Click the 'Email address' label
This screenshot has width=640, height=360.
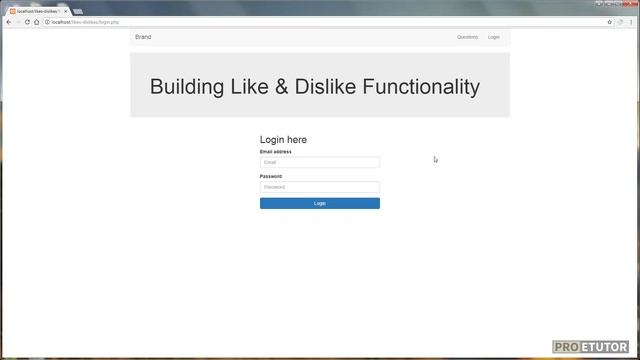(x=276, y=151)
